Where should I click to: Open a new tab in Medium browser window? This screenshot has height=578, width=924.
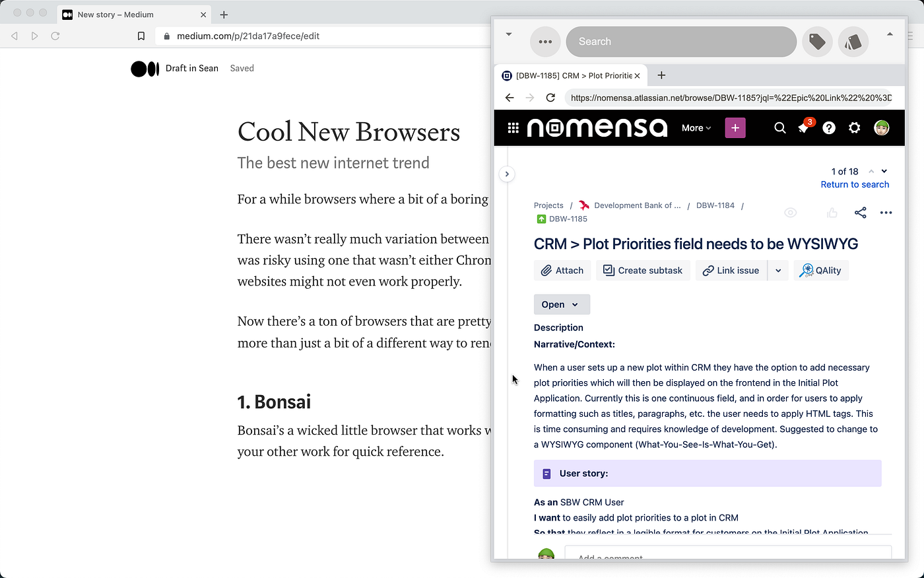pyautogui.click(x=224, y=15)
